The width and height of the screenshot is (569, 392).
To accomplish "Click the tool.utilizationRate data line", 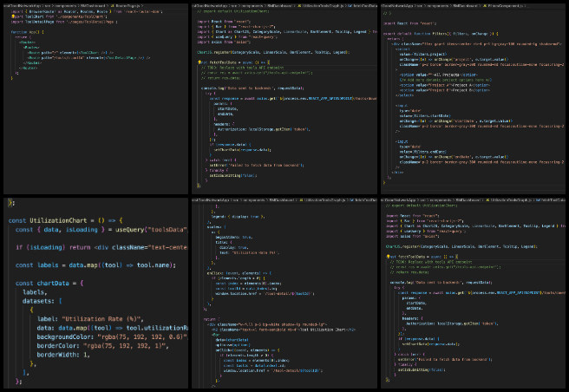I will 113,328.
